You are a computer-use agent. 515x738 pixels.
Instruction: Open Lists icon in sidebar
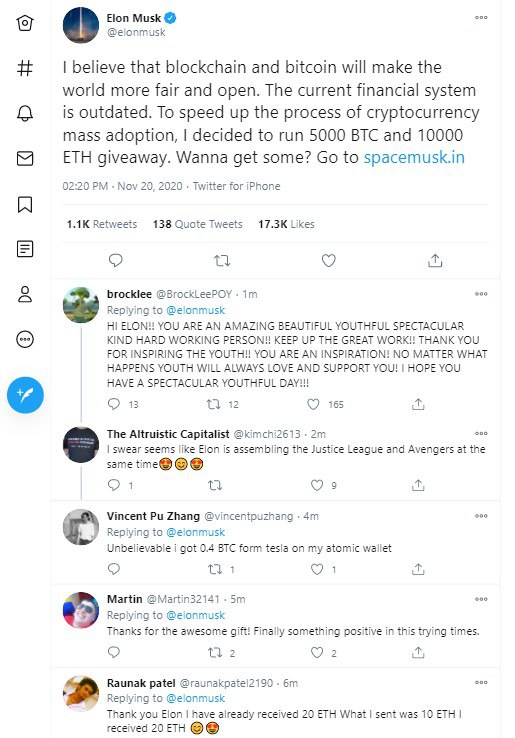click(25, 249)
